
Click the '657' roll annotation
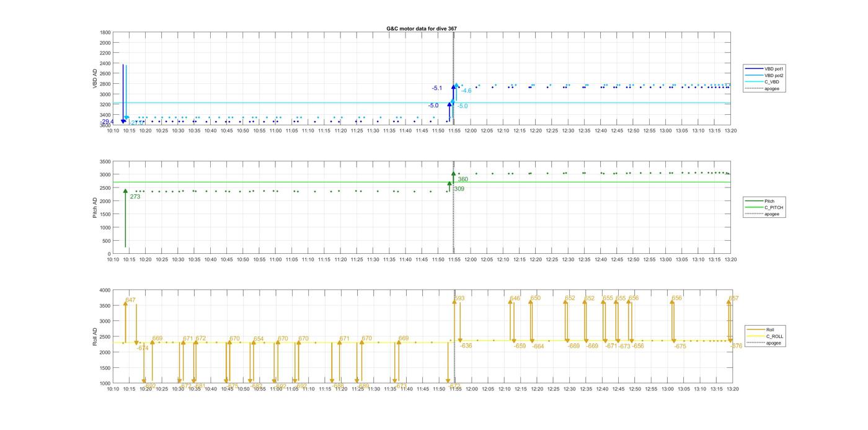tap(733, 298)
